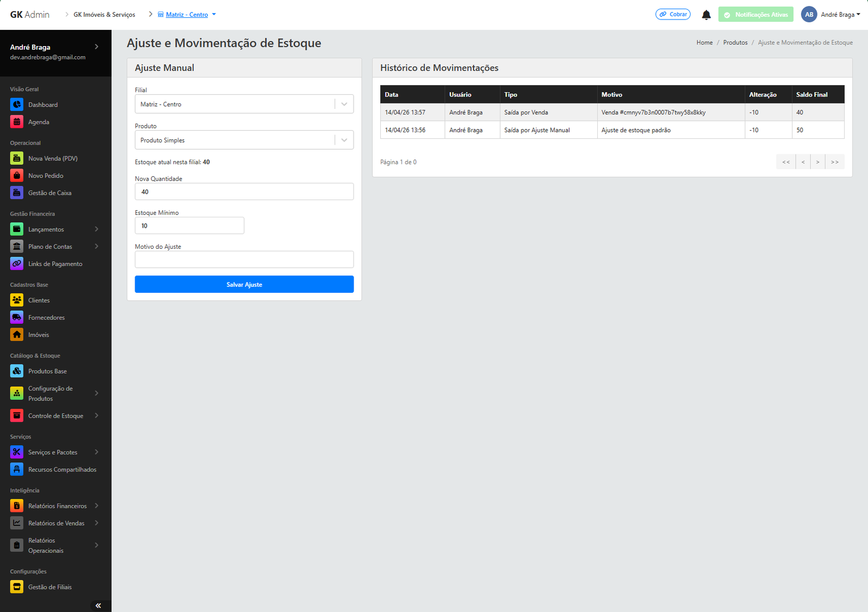Viewport: 868px width, 612px height.
Task: Open Gestão de Filiais menu item
Action: (49, 587)
